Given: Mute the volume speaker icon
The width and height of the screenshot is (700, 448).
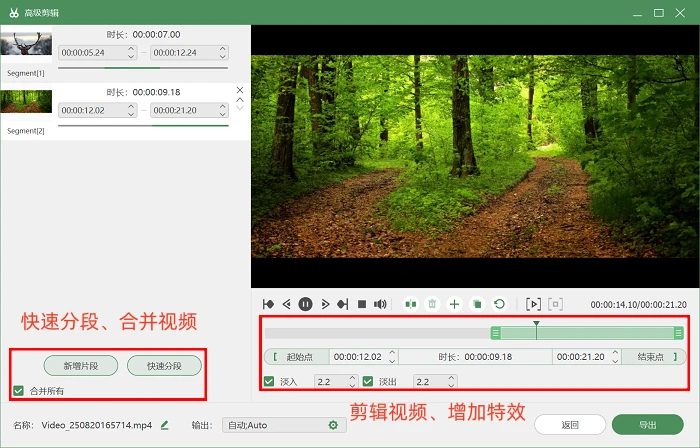Looking at the screenshot, I should point(380,304).
